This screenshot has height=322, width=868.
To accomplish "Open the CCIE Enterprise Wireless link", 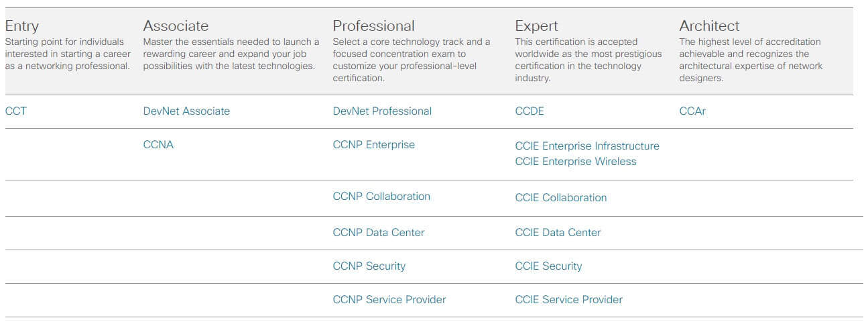I will click(x=576, y=162).
